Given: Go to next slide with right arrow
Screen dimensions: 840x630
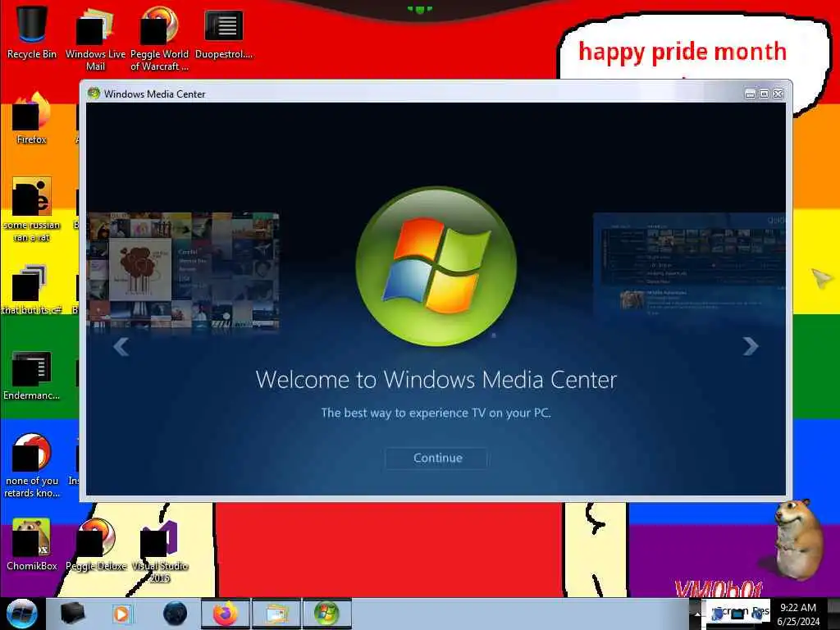Looking at the screenshot, I should 751,346.
